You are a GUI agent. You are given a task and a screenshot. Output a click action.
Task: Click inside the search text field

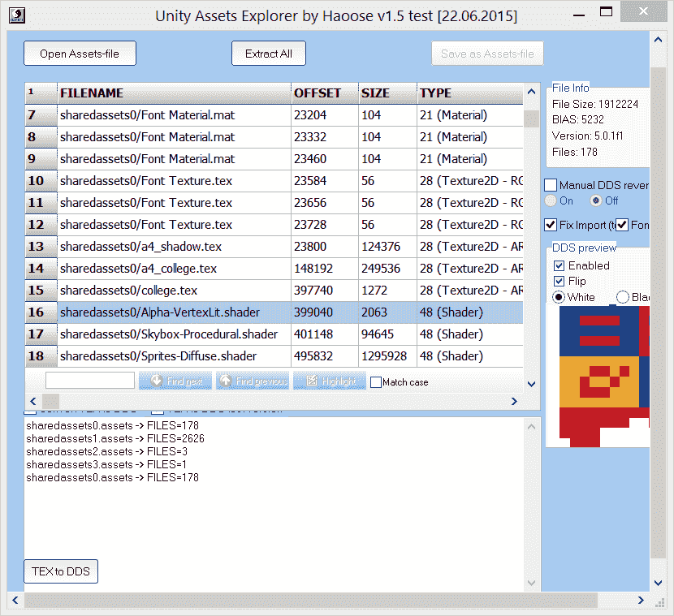click(x=89, y=379)
